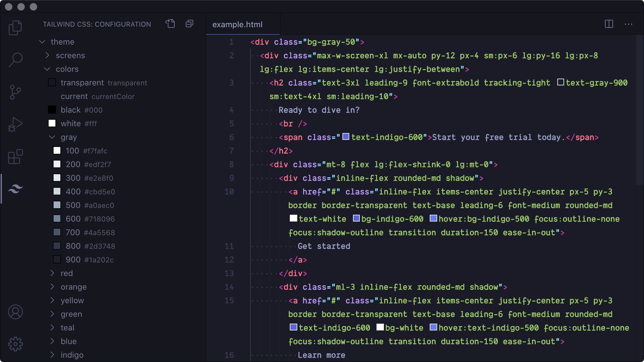Click the editor vertical scrollbar
Image resolution: width=644 pixels, height=362 pixels.
640,110
